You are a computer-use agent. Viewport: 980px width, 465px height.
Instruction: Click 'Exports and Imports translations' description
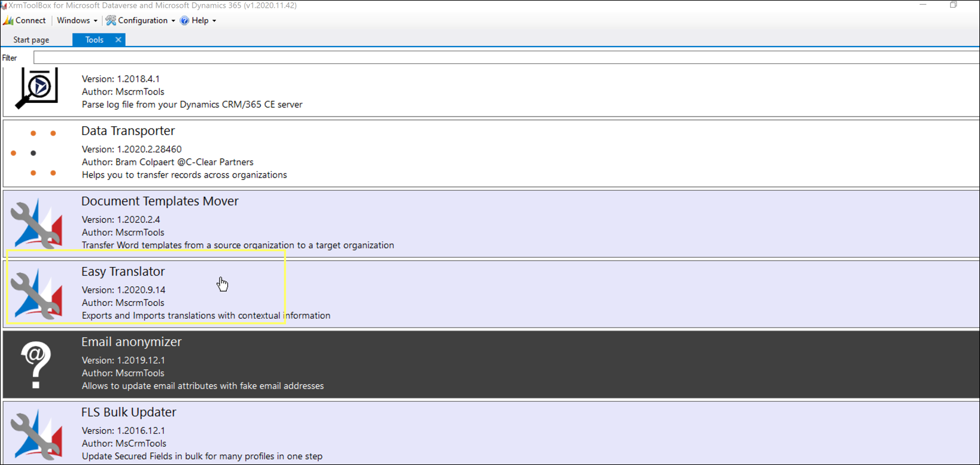pyautogui.click(x=206, y=316)
